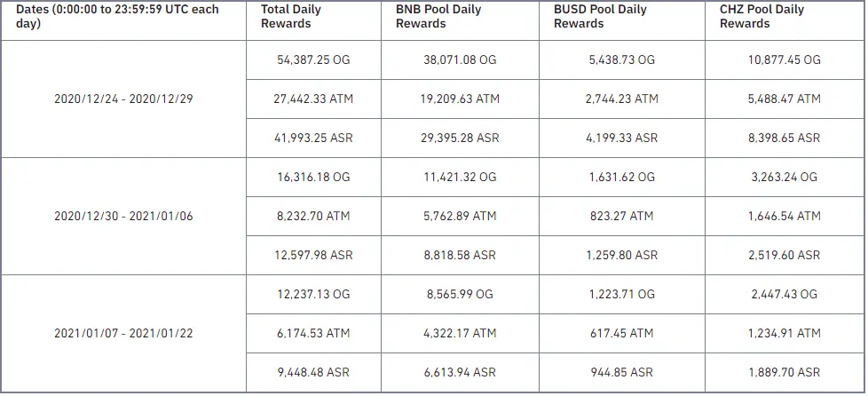
Task: Click the CHZ Pool Daily Rewards header
Action: coord(785,20)
